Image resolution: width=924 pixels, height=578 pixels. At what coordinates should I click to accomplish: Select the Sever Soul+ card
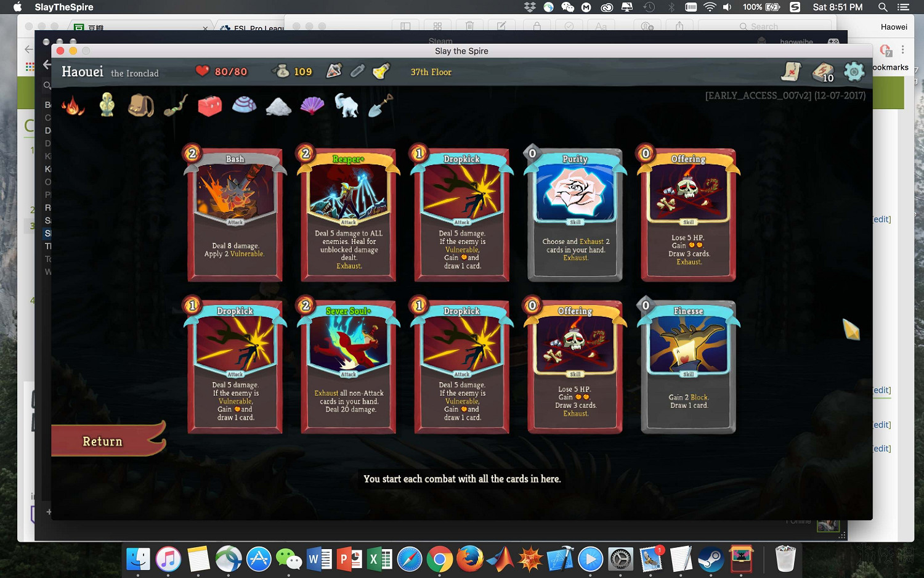coord(348,366)
